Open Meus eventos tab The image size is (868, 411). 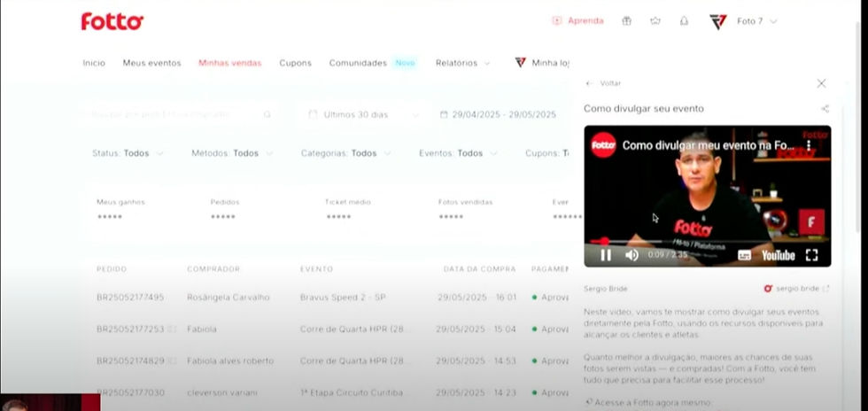(151, 63)
